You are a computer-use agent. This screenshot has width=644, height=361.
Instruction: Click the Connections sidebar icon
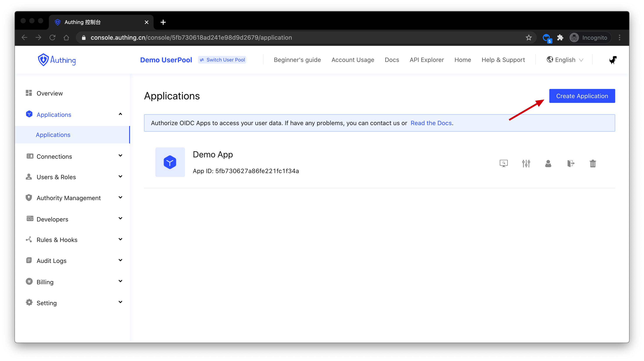(30, 156)
